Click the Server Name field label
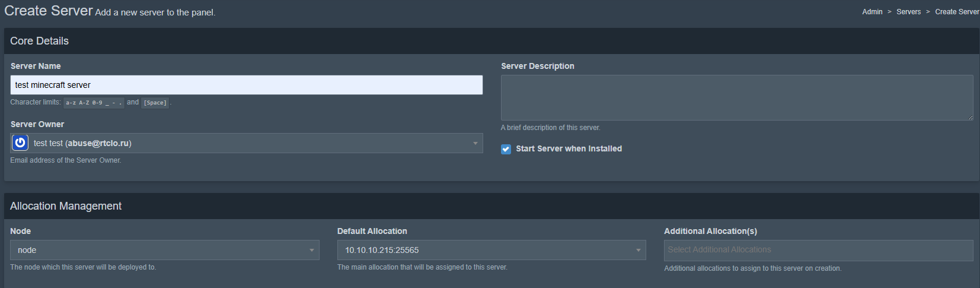The image size is (980, 288). pos(36,66)
